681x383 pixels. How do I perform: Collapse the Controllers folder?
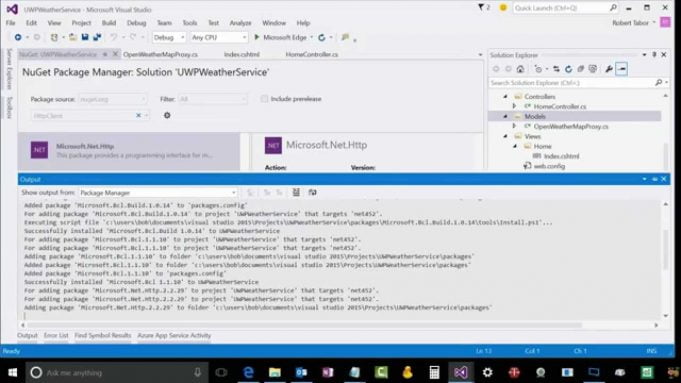point(505,96)
